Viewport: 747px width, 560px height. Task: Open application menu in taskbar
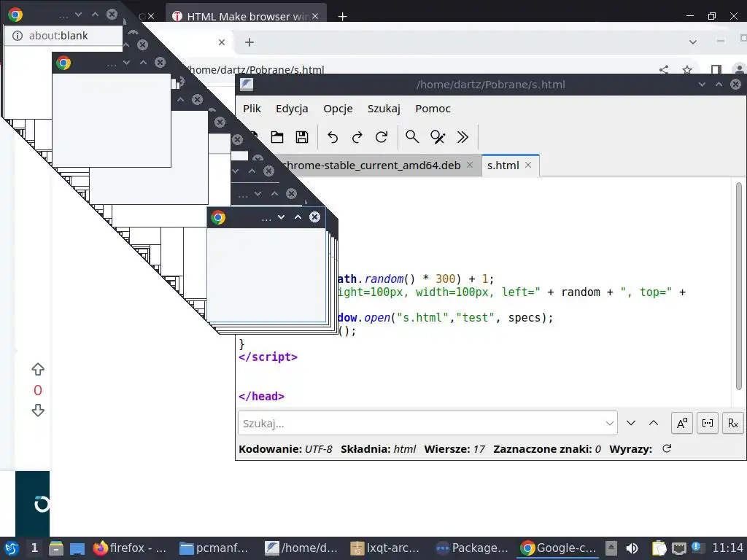pyautogui.click(x=12, y=548)
